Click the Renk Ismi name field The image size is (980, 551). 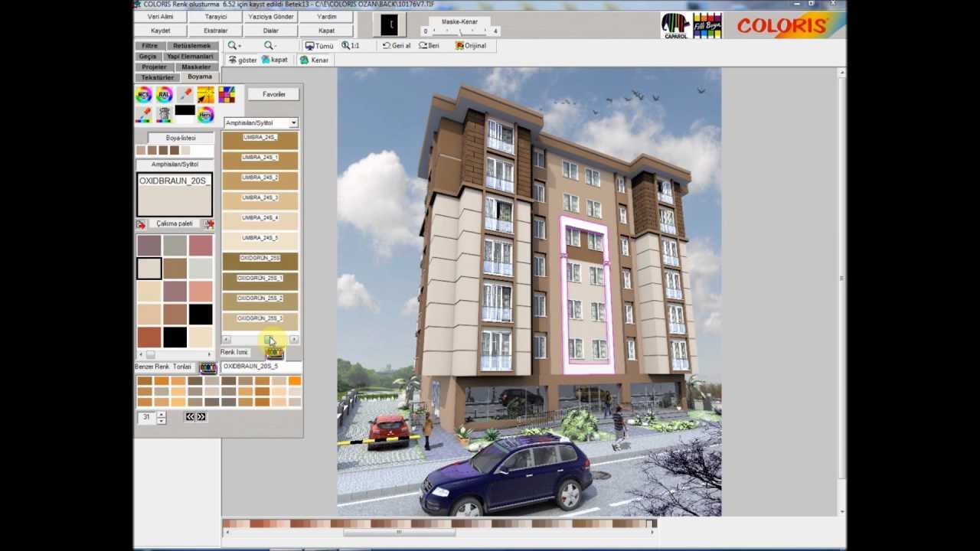(260, 367)
